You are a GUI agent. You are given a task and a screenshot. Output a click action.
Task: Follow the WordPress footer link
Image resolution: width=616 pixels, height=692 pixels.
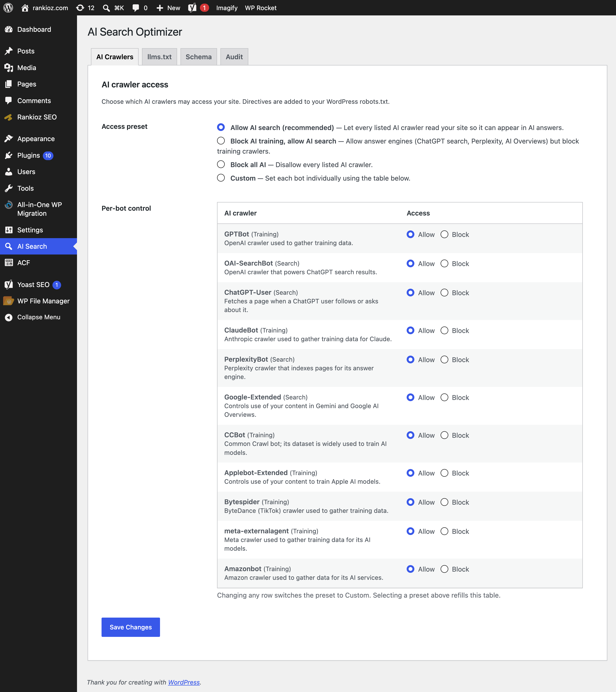(x=184, y=682)
